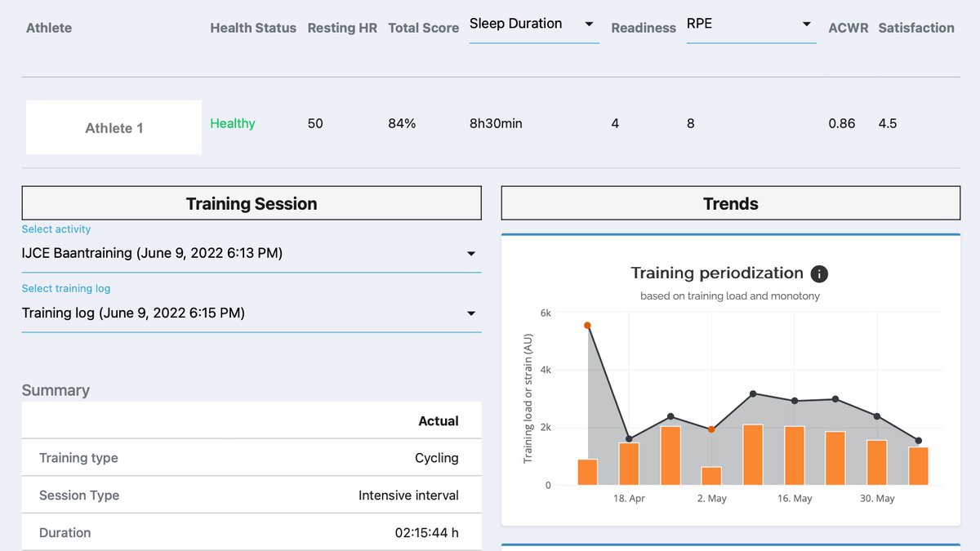
Task: Click the resting HR value 50
Action: (315, 123)
